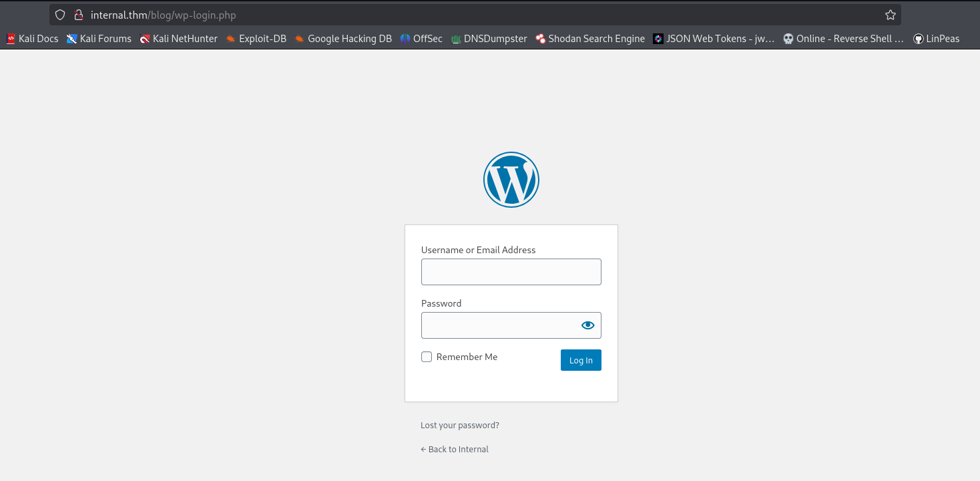Check the Remember Me checkbox
This screenshot has width=980, height=481.
pos(427,357)
